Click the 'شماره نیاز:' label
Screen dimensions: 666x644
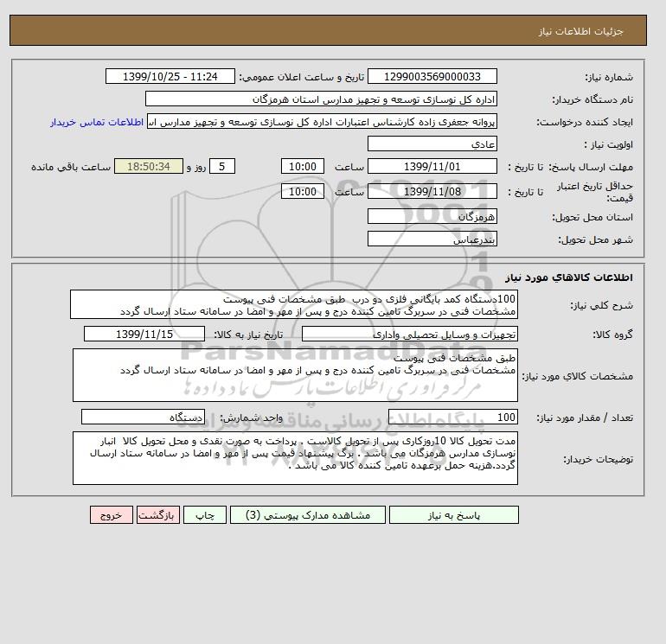tap(609, 77)
